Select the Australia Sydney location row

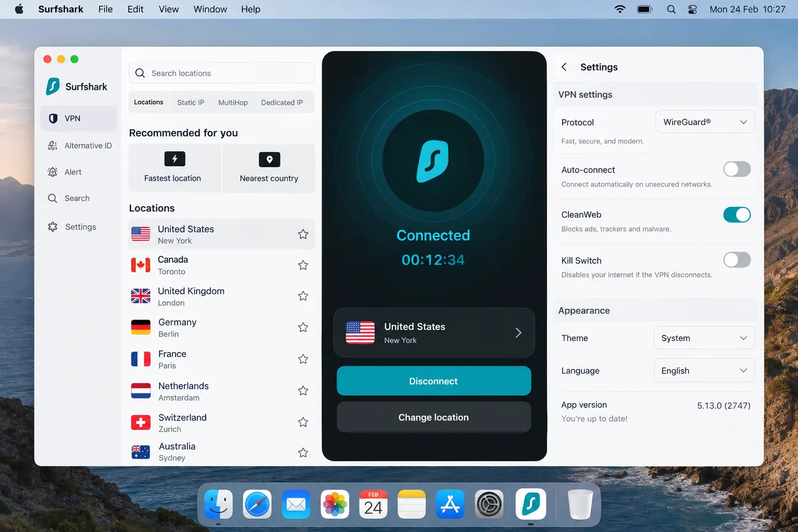click(x=222, y=452)
